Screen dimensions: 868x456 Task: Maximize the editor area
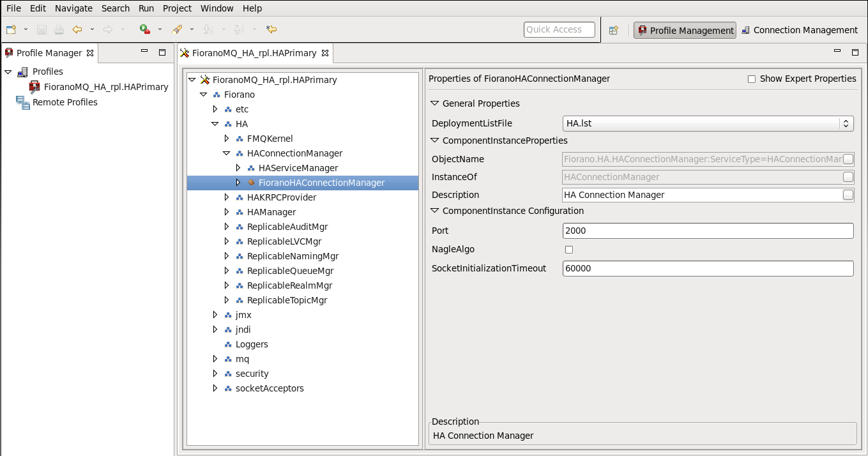(855, 52)
